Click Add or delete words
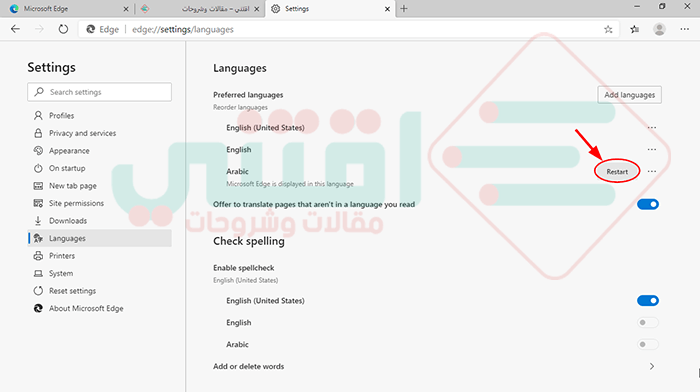 click(x=248, y=366)
